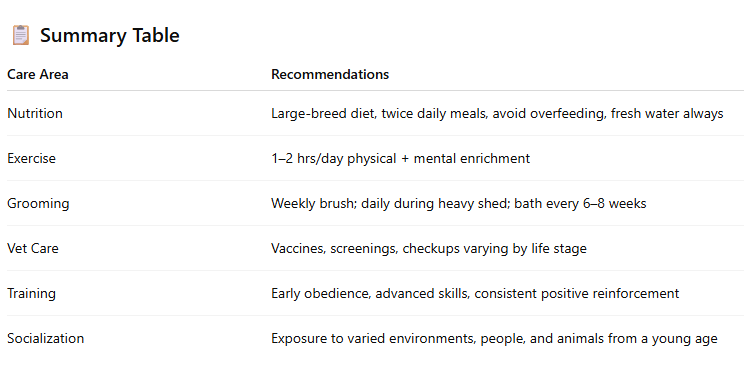This screenshot has width=744, height=366.
Task: Select the Summary Table heading
Action: [110, 36]
